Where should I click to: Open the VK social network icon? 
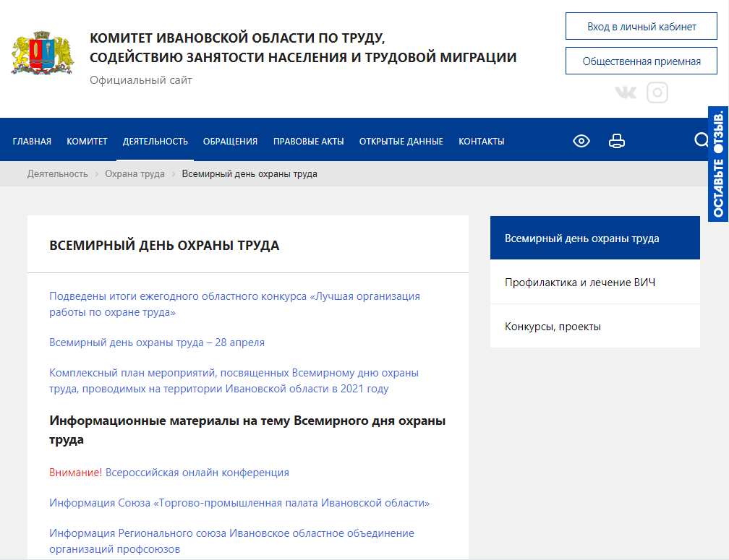click(626, 92)
